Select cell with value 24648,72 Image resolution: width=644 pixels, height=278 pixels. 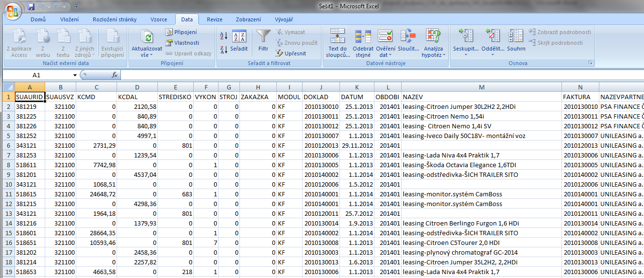96,194
